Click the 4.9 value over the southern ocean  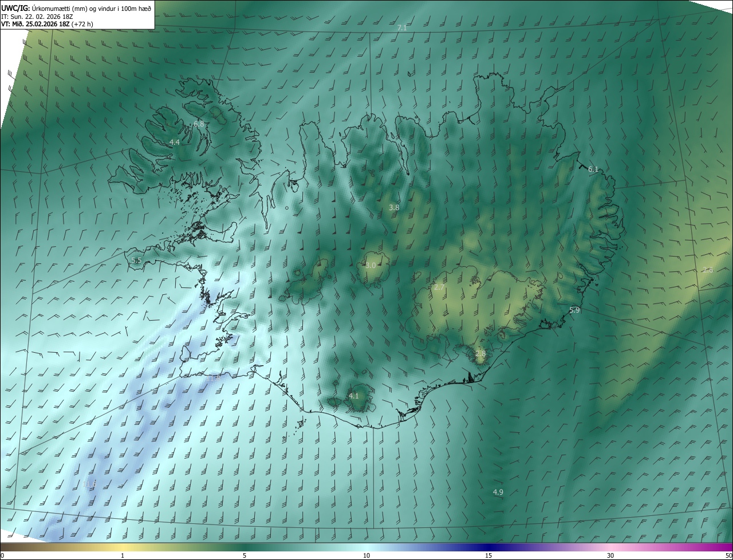pyautogui.click(x=498, y=492)
